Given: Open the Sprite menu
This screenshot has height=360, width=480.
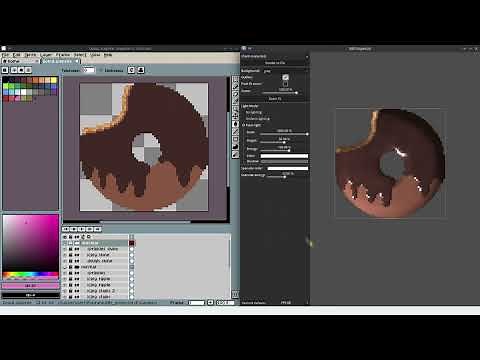Looking at the screenshot, I should point(31,55).
